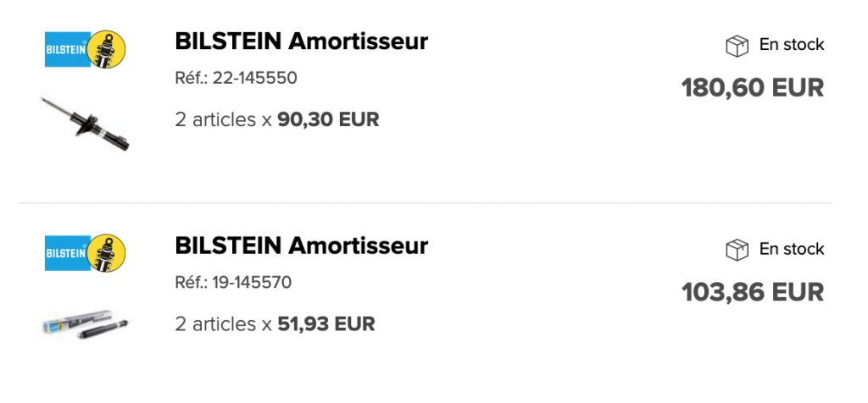Image resolution: width=868 pixels, height=403 pixels.
Task: Open the black strut shock absorber thumbnail
Action: coord(86,124)
